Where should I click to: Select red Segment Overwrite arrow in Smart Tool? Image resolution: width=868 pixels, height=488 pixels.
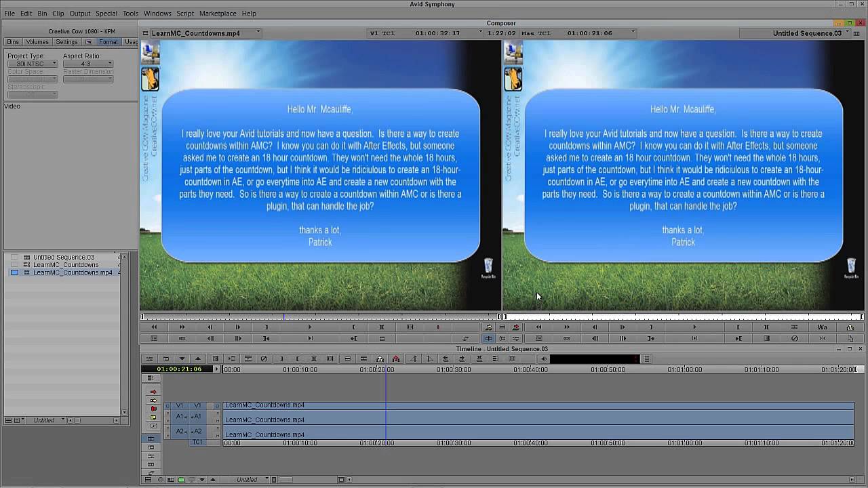pyautogui.click(x=153, y=392)
